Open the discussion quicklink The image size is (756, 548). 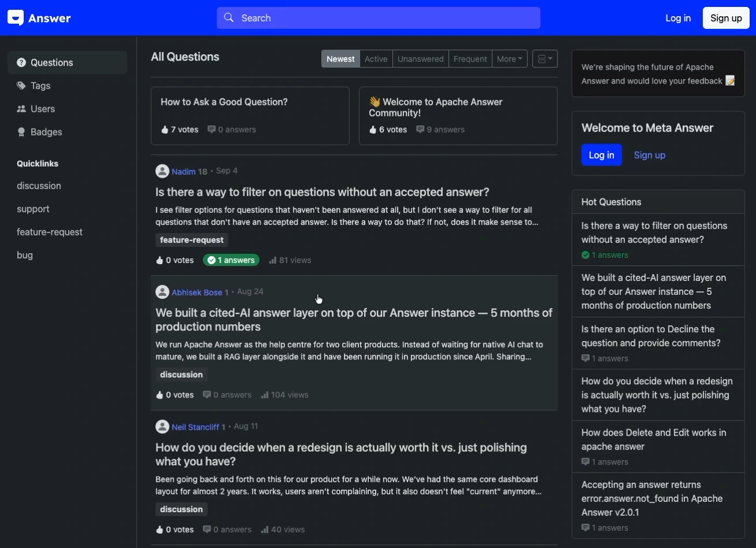pos(39,186)
